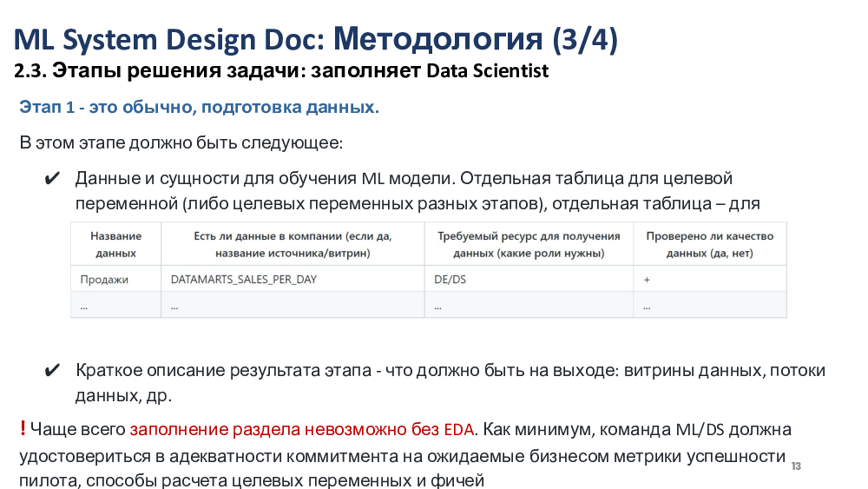Click the red exclamation mark icon
Image resolution: width=868 pixels, height=489 pixels.
[22, 428]
